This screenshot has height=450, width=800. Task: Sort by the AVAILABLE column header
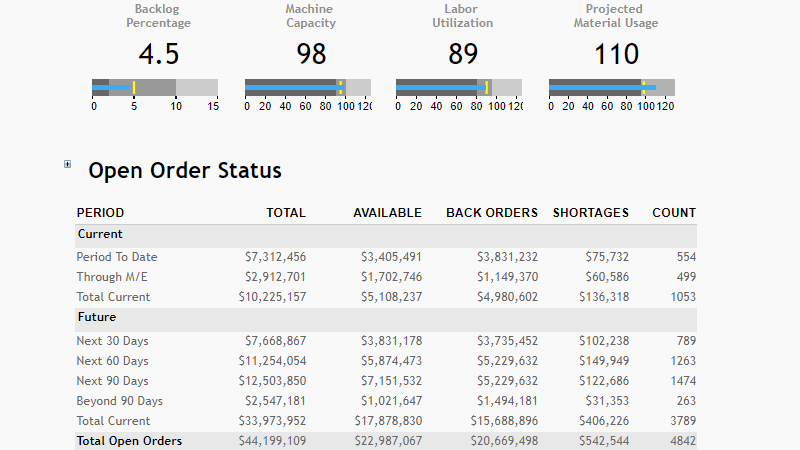click(387, 213)
